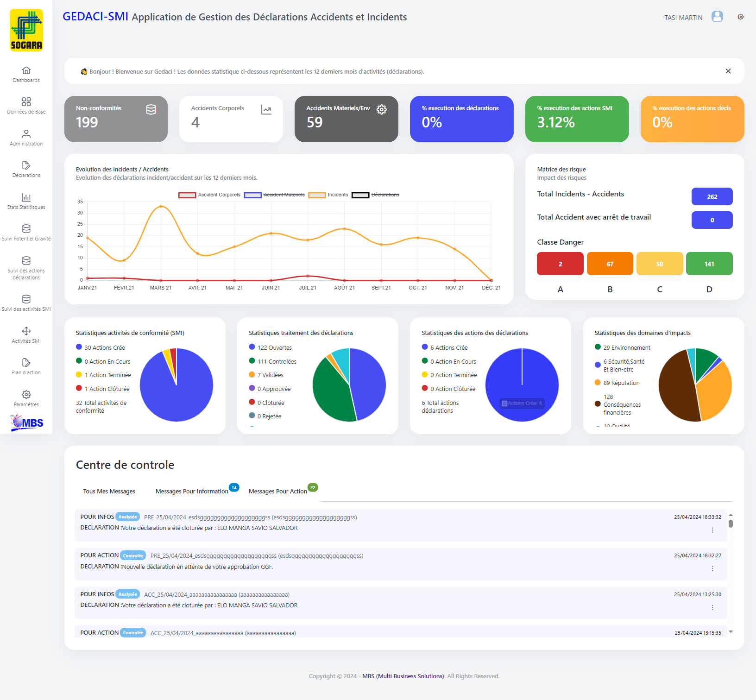Toggle Déclarations legend series

[x=375, y=195]
